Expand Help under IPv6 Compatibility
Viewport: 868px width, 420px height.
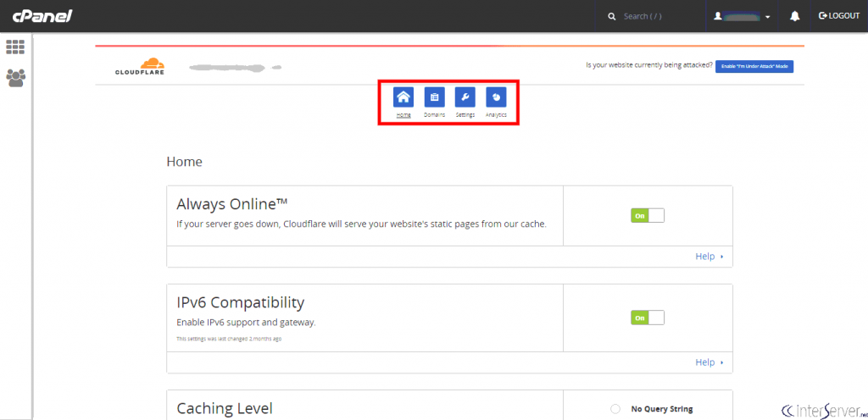click(x=709, y=362)
